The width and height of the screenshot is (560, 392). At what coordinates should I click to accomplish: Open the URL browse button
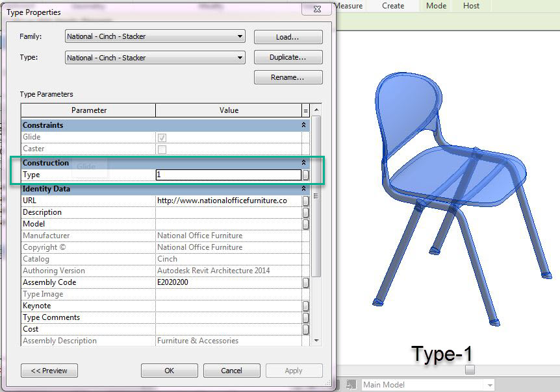click(x=305, y=200)
